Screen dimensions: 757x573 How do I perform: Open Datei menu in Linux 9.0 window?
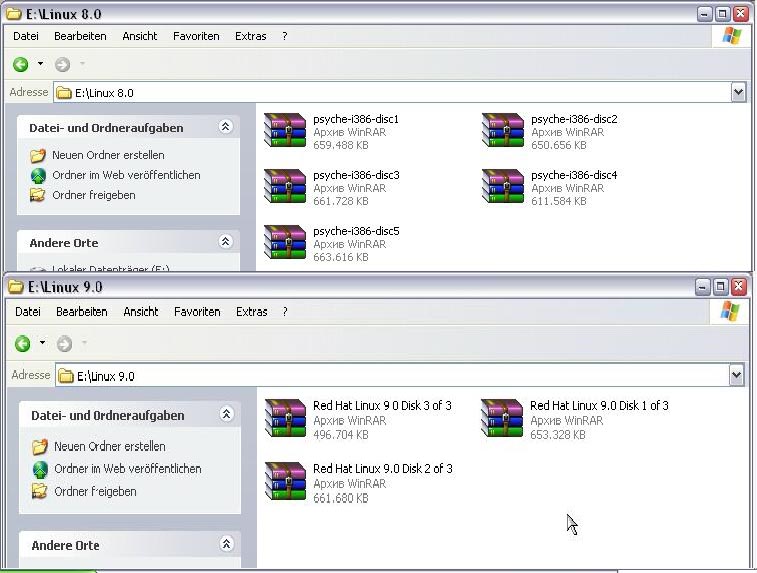coord(28,312)
